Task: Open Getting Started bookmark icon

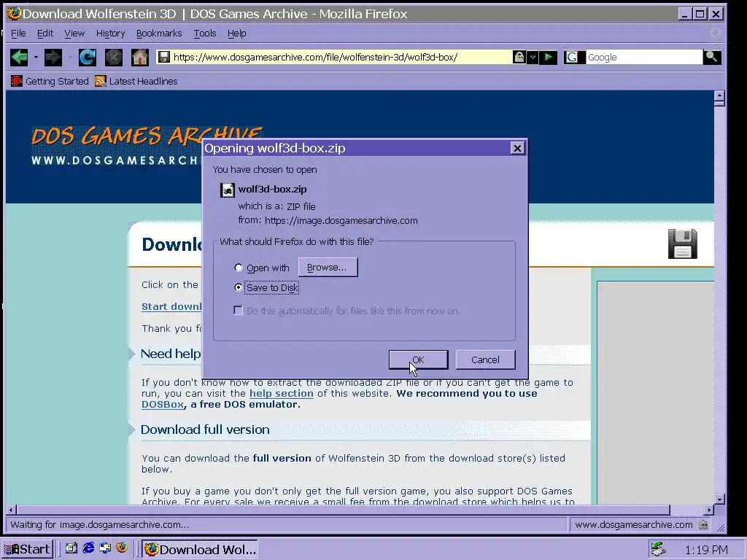Action: 17,82
